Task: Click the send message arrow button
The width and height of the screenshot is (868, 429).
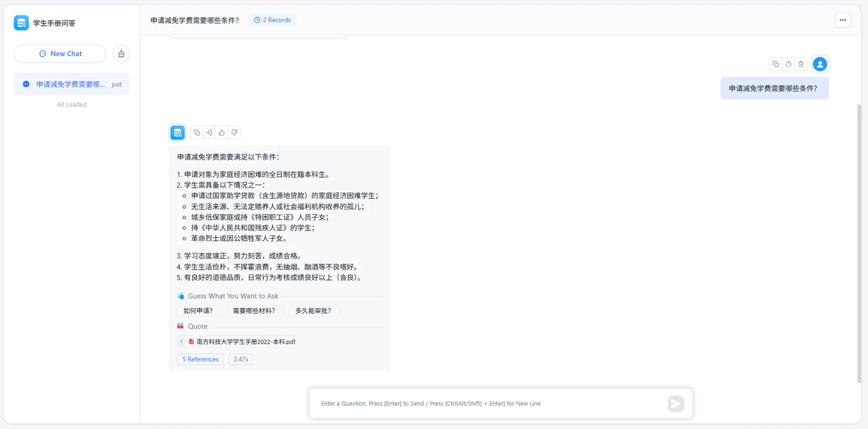Action: [676, 403]
